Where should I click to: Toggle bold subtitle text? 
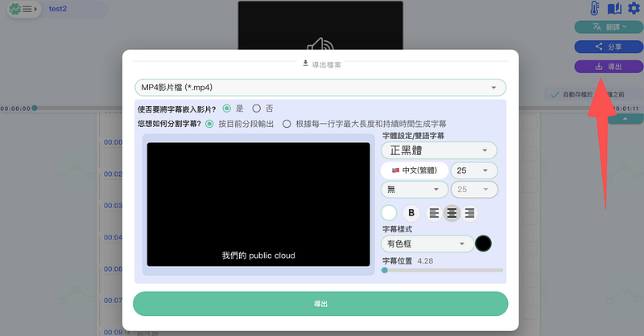click(x=411, y=213)
